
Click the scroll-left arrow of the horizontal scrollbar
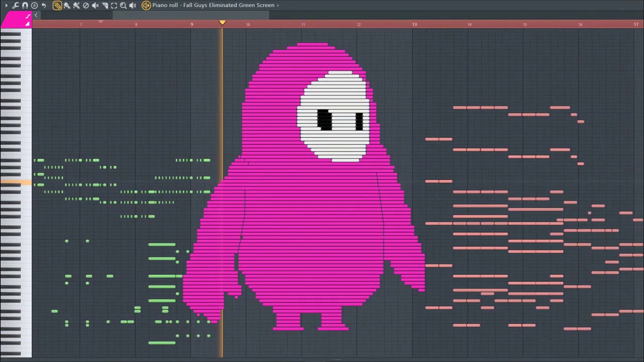coord(36,15)
